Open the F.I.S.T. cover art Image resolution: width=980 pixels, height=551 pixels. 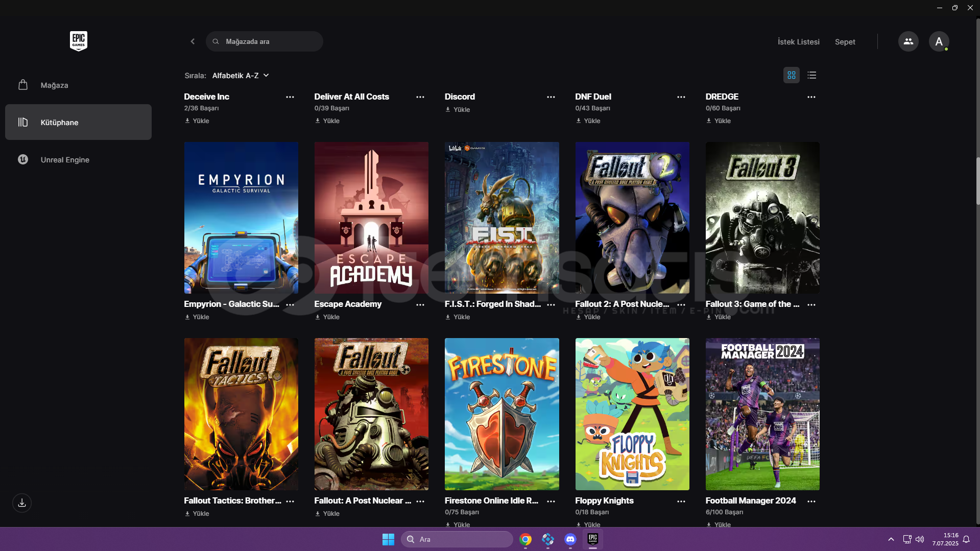point(502,218)
